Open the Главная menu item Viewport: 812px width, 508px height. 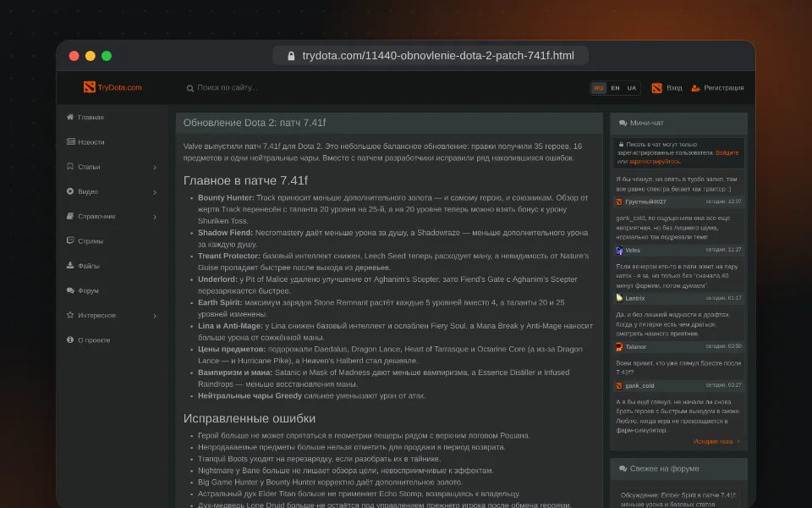(112, 118)
